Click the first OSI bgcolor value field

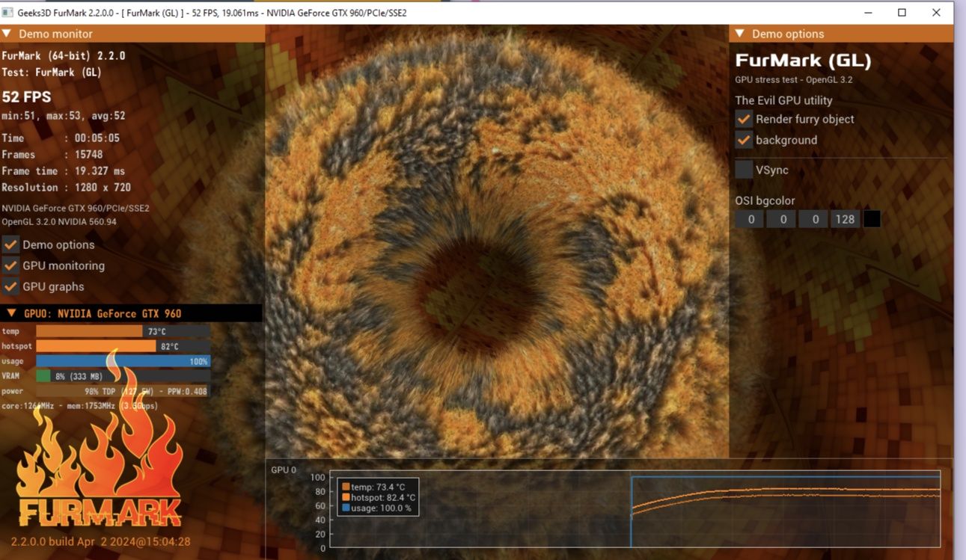(750, 219)
